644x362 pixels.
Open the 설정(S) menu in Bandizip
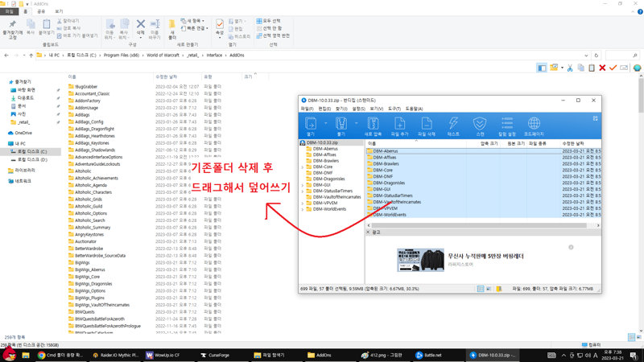(x=358, y=109)
